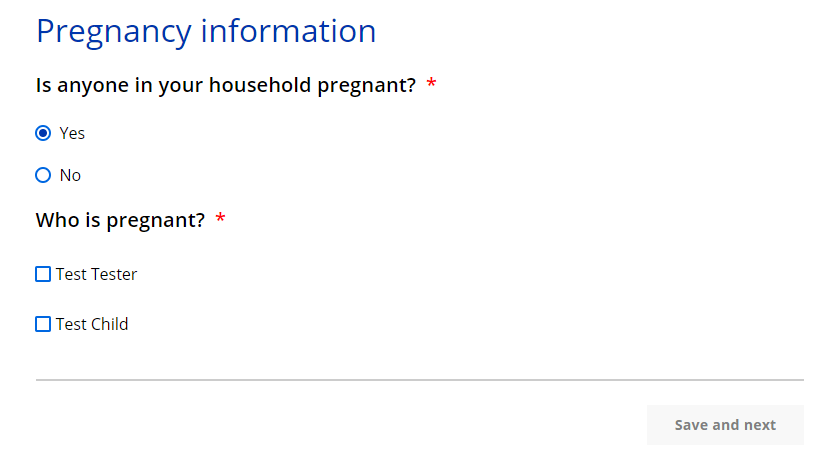Click the word 'information' in the heading
Image resolution: width=831 pixels, height=473 pixels.
pyautogui.click(x=288, y=31)
